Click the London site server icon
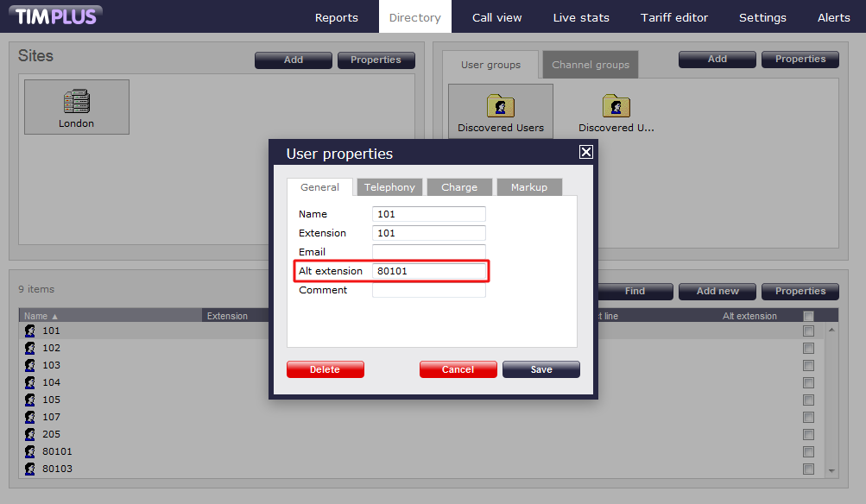This screenshot has height=504, width=866. (77, 102)
